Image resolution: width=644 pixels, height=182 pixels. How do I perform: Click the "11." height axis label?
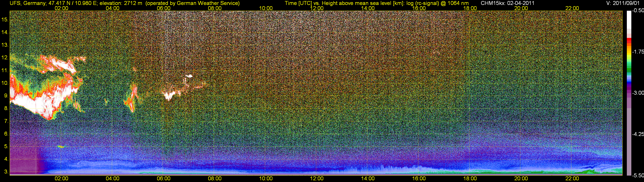5,71
